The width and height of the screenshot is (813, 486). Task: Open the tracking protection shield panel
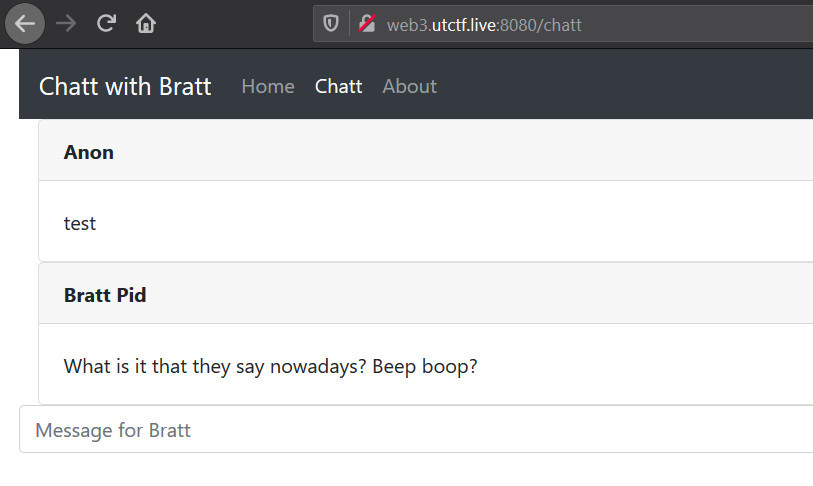pyautogui.click(x=331, y=24)
